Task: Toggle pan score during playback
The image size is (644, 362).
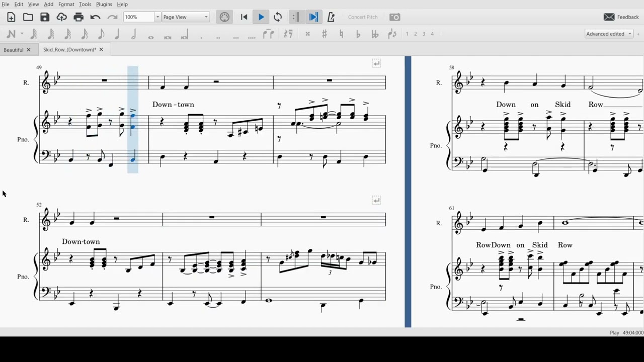Action: coord(313,17)
